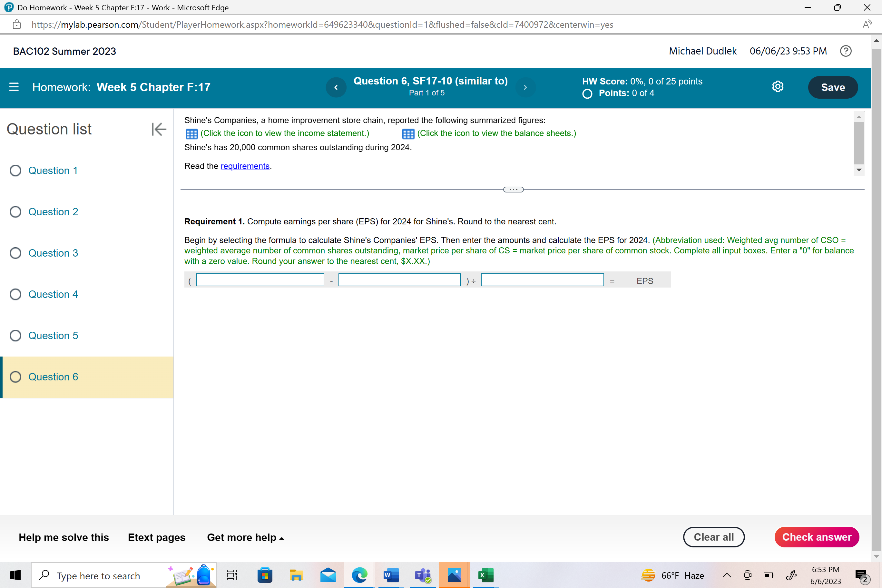
Task: Open the hamburger navigation menu icon
Action: click(x=14, y=87)
